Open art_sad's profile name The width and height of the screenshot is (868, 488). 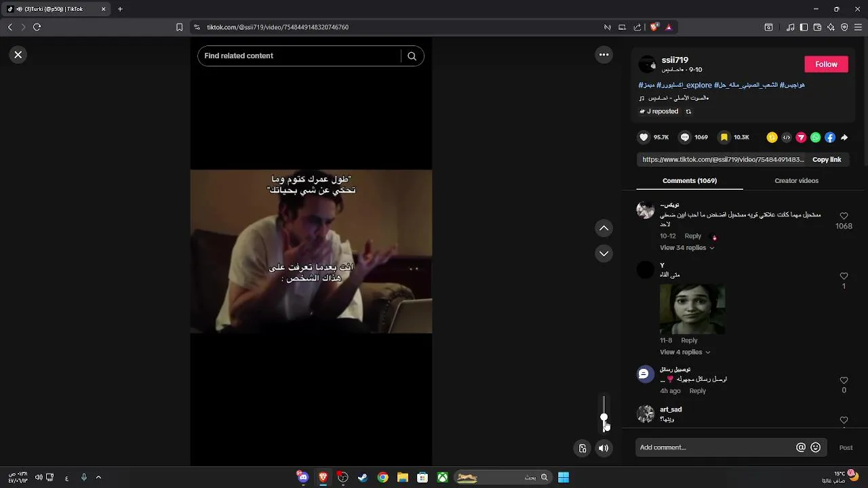click(671, 409)
